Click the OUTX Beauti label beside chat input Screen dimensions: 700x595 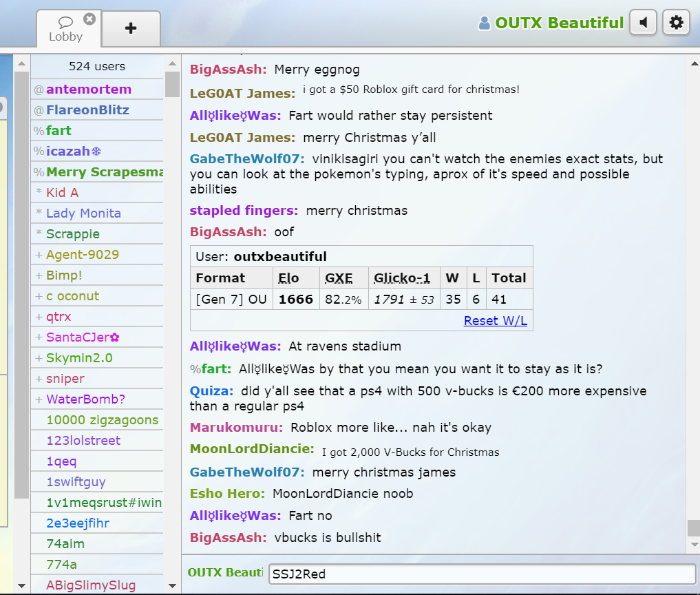226,573
